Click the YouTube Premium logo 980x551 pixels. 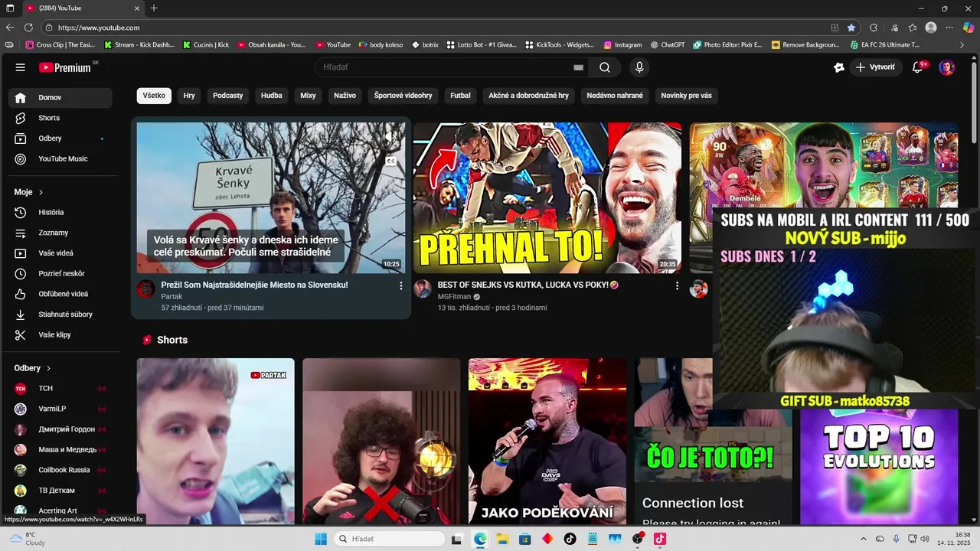pyautogui.click(x=67, y=67)
